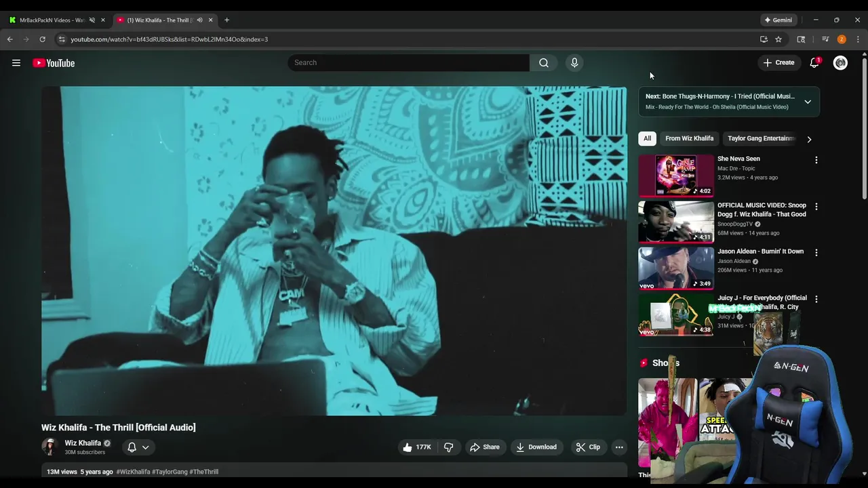
Task: Click the '30M subscribers' text
Action: [x=85, y=453]
